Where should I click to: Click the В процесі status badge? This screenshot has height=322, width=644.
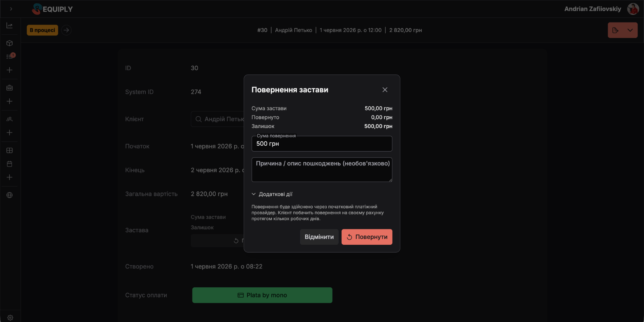(x=42, y=30)
